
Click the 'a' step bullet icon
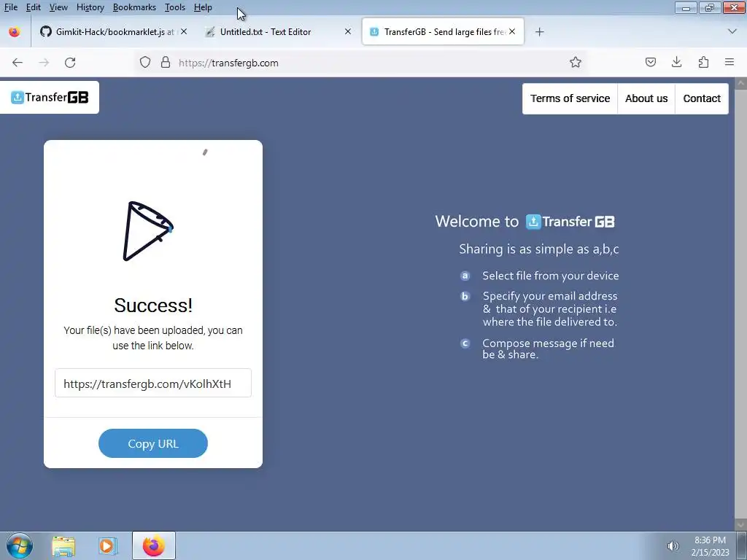click(x=465, y=276)
